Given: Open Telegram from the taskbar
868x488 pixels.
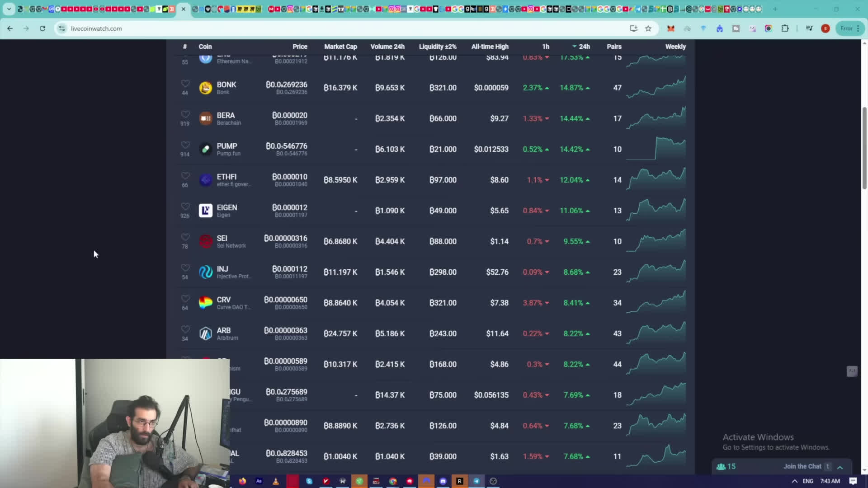Looking at the screenshot, I should pyautogui.click(x=476, y=481).
